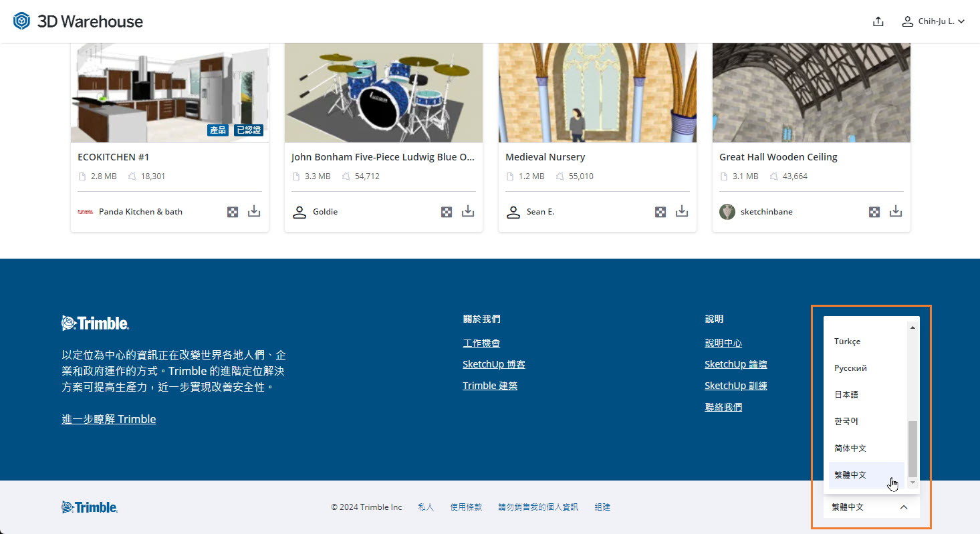Select 简体中文 from language list
Screen dimensions: 980x534
(x=866, y=448)
